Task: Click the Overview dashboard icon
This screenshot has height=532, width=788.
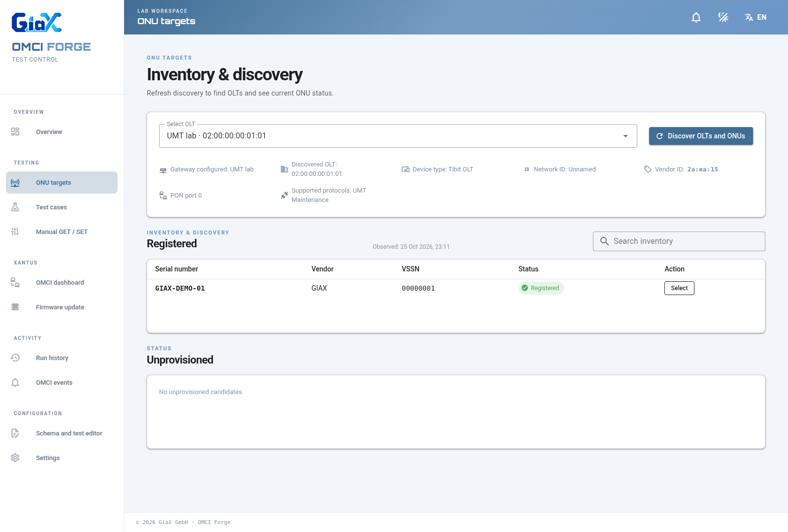Action: point(15,132)
